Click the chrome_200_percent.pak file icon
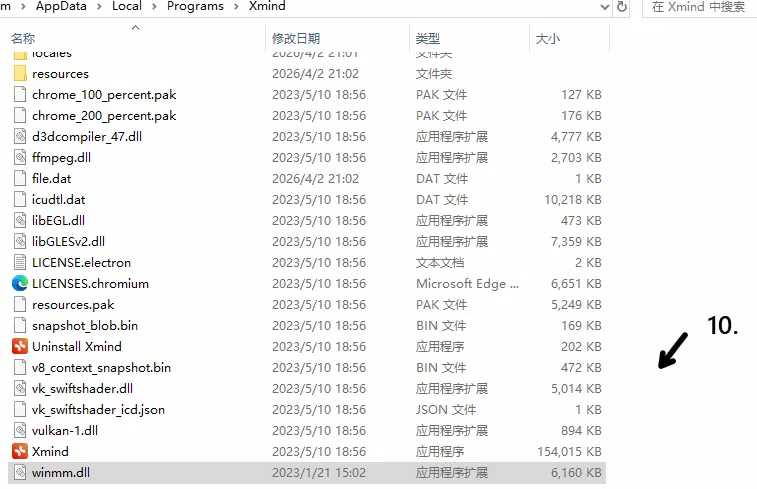757x489 pixels. 20,116
